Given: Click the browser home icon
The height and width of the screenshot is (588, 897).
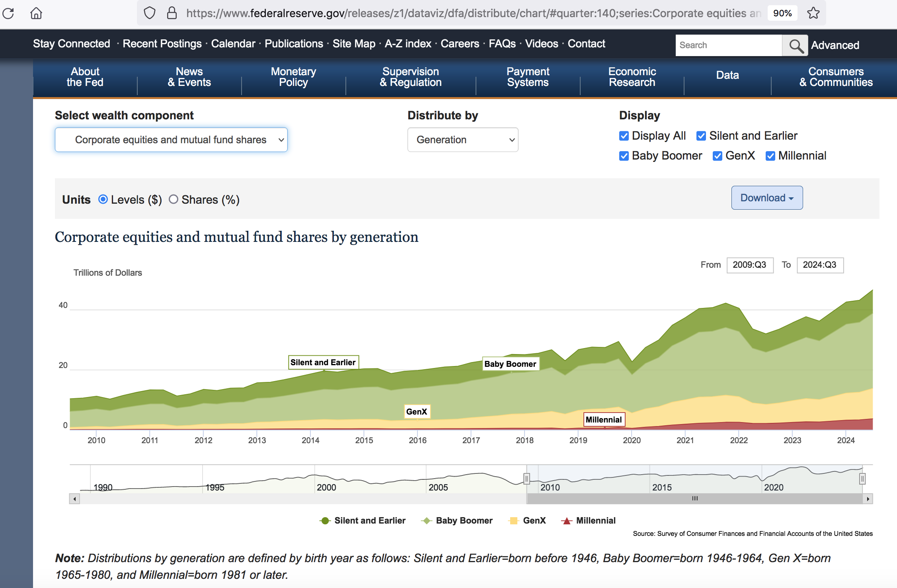Looking at the screenshot, I should [x=36, y=13].
